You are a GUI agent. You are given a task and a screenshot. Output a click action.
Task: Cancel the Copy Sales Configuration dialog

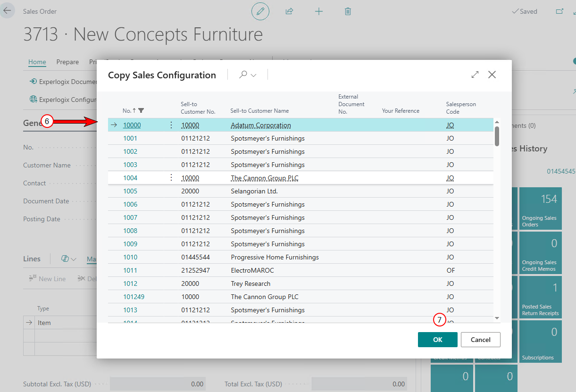(481, 340)
